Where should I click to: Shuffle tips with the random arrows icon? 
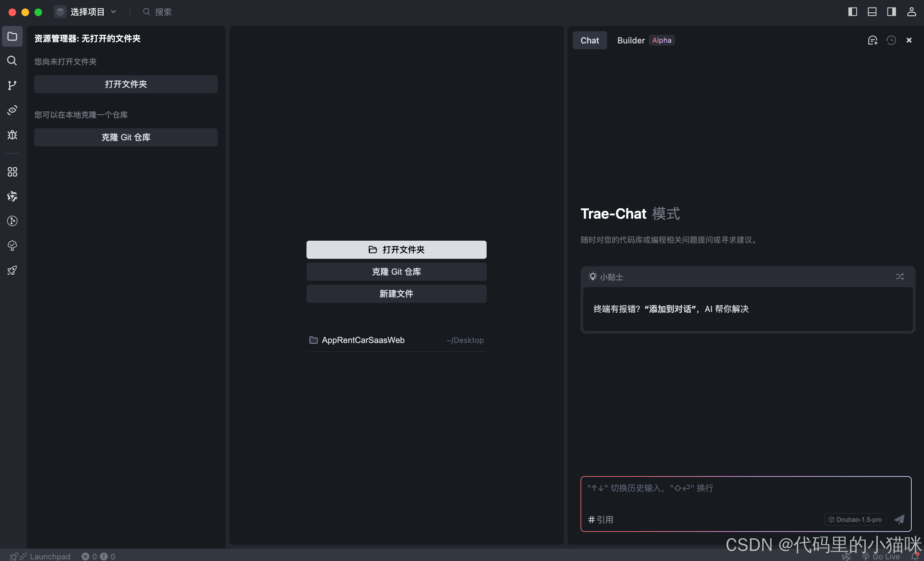[x=900, y=276]
